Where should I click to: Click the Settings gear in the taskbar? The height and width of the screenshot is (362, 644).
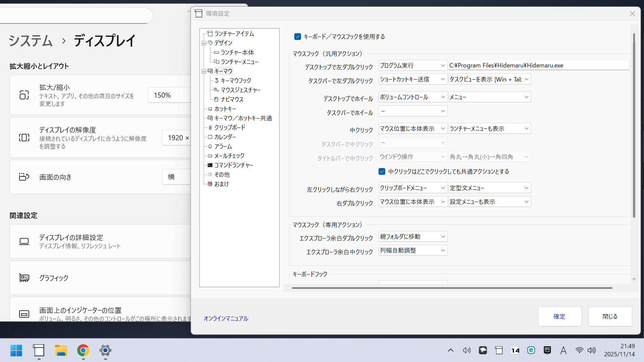point(105,351)
